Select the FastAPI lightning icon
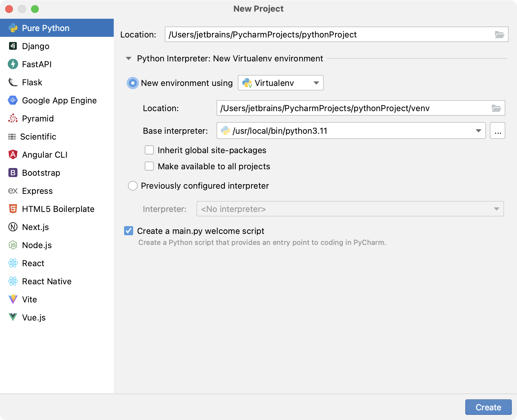The height and width of the screenshot is (420, 517). point(13,64)
